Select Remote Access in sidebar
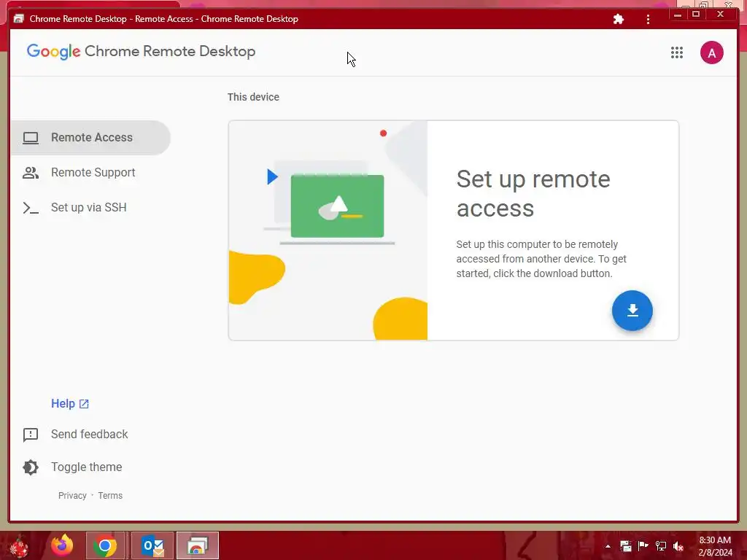Viewport: 747px width, 560px height. (x=90, y=138)
